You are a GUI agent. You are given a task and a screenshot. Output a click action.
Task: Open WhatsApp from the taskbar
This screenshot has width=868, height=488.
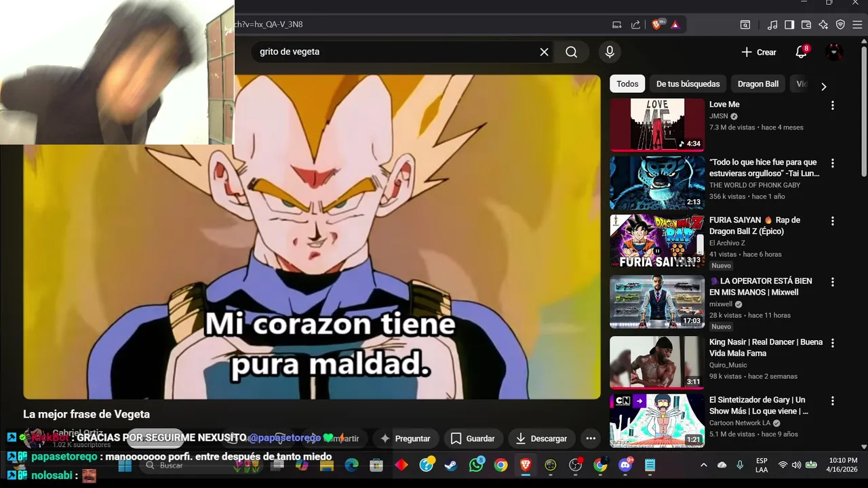pyautogui.click(x=477, y=465)
